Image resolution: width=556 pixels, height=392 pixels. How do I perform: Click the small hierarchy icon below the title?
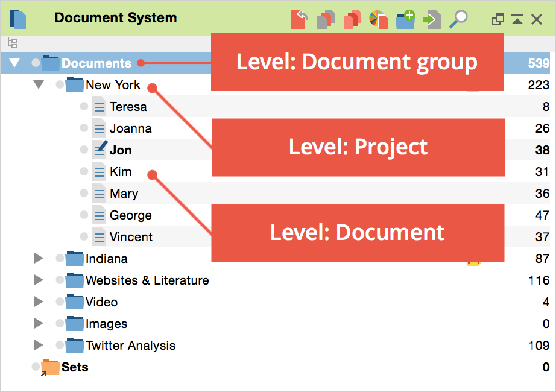[12, 43]
